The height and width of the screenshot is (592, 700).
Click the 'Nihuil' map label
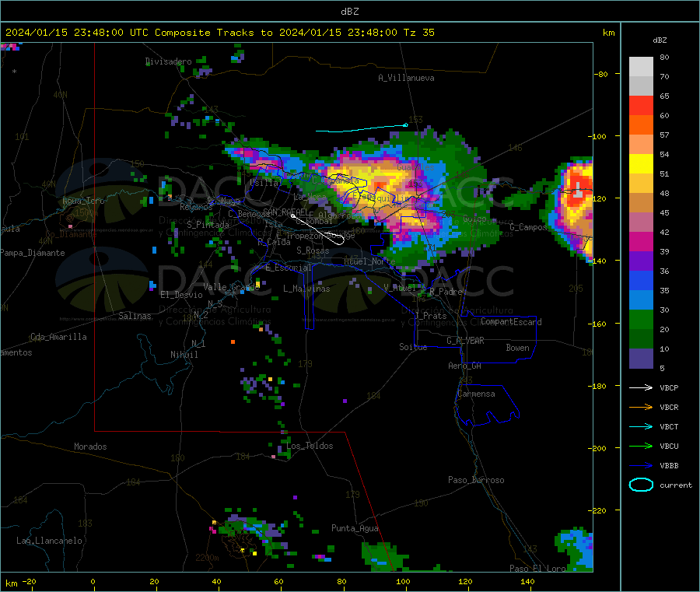184,355
